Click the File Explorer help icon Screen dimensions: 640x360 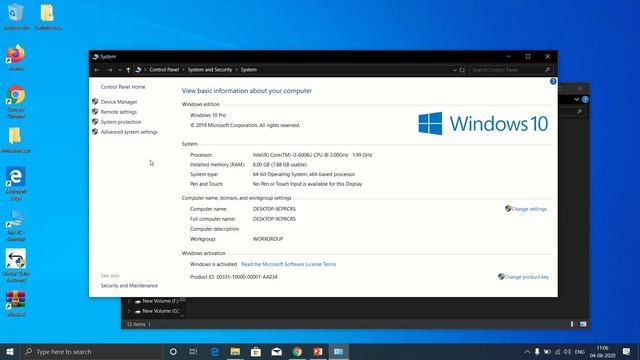[585, 99]
